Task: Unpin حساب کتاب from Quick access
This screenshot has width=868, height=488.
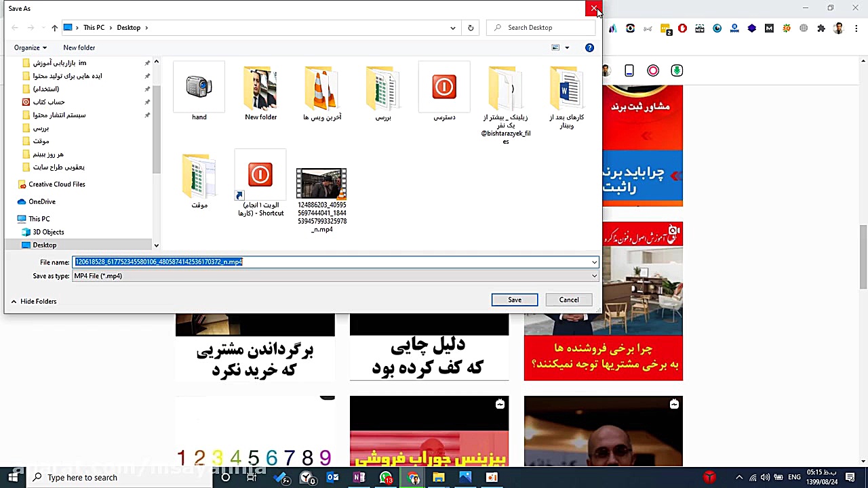Action: click(147, 102)
